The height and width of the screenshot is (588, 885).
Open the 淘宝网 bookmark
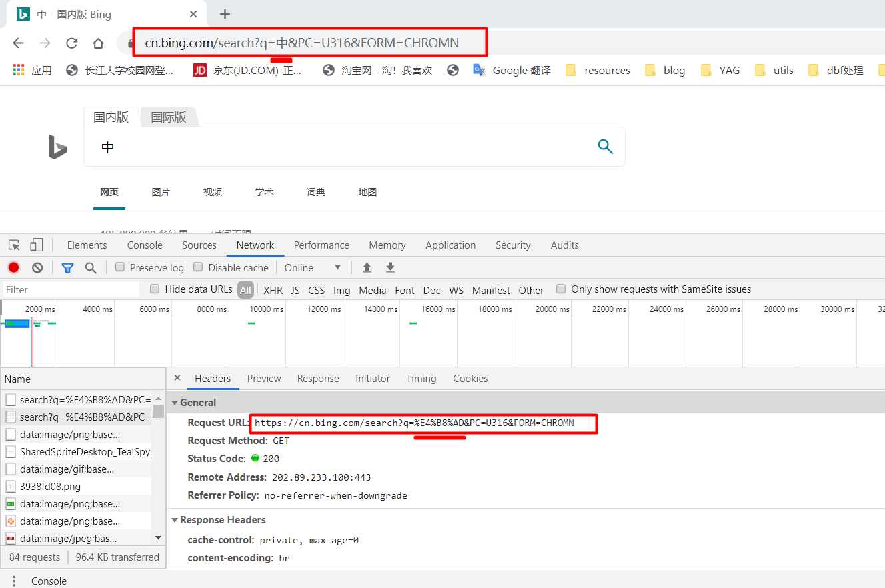tap(377, 70)
